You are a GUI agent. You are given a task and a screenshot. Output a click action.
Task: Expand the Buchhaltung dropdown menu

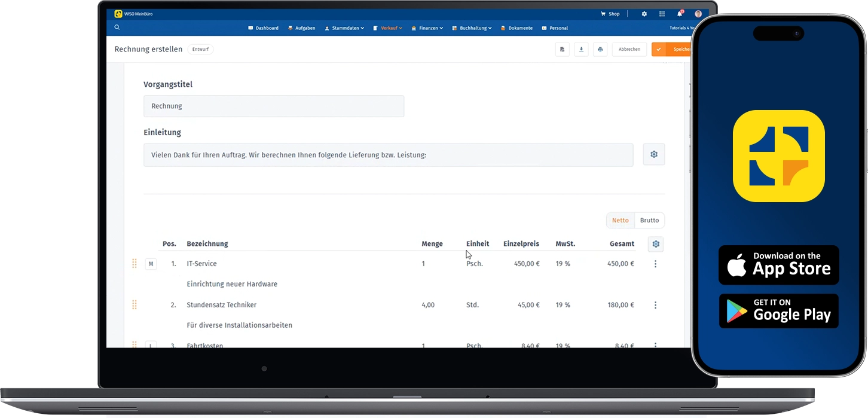(472, 28)
